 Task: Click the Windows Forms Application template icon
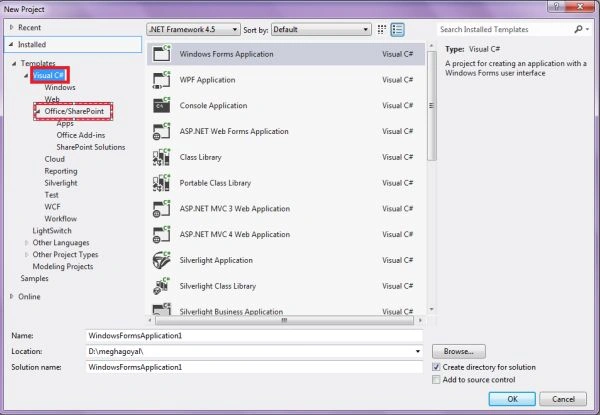(x=161, y=54)
